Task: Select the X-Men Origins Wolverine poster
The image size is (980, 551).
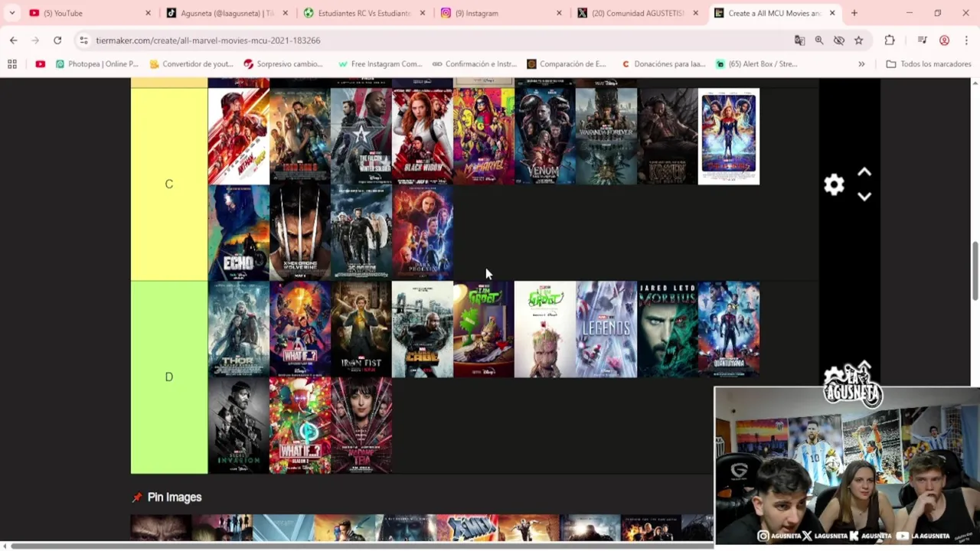Action: click(299, 233)
